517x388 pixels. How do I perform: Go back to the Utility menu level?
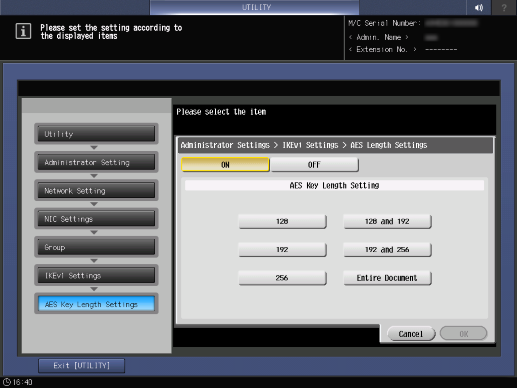[96, 134]
